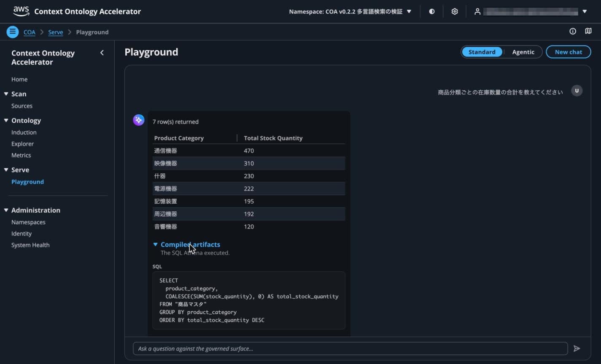Open System Health in sidebar
Image resolution: width=601 pixels, height=364 pixels.
pos(30,245)
